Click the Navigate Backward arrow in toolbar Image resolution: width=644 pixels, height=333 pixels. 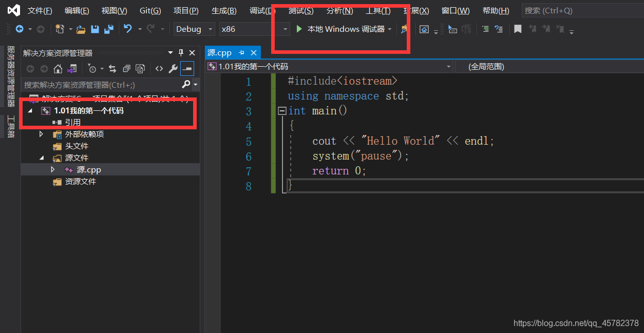[x=20, y=29]
